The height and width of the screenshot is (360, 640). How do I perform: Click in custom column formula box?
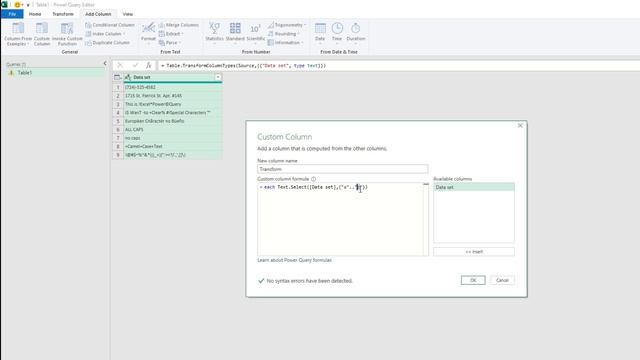point(340,219)
